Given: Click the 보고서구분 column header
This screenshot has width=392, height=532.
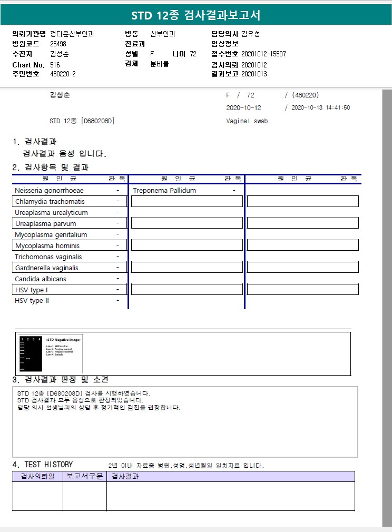Looking at the screenshot, I should click(85, 476).
